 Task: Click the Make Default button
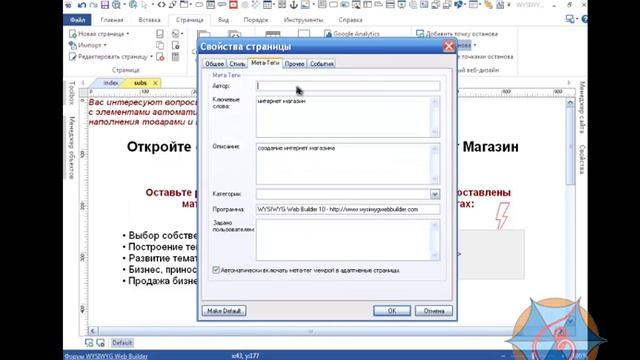[224, 311]
